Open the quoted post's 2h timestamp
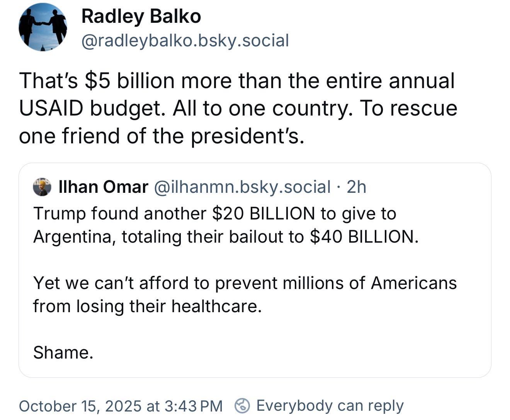 (356, 187)
